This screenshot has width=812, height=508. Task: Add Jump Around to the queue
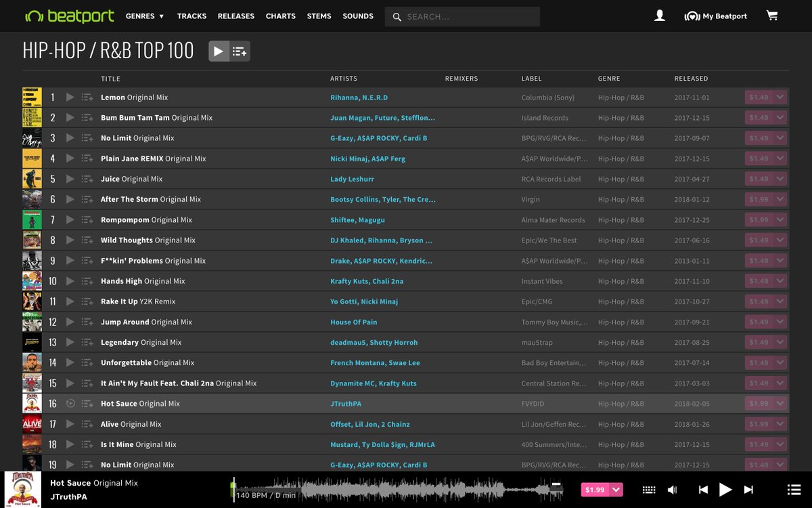click(x=87, y=322)
